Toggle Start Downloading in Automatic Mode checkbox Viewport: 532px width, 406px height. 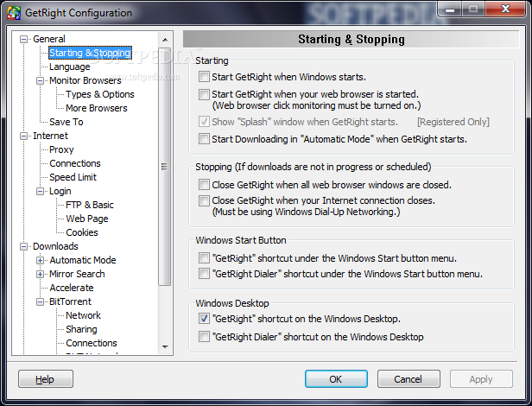click(x=204, y=139)
